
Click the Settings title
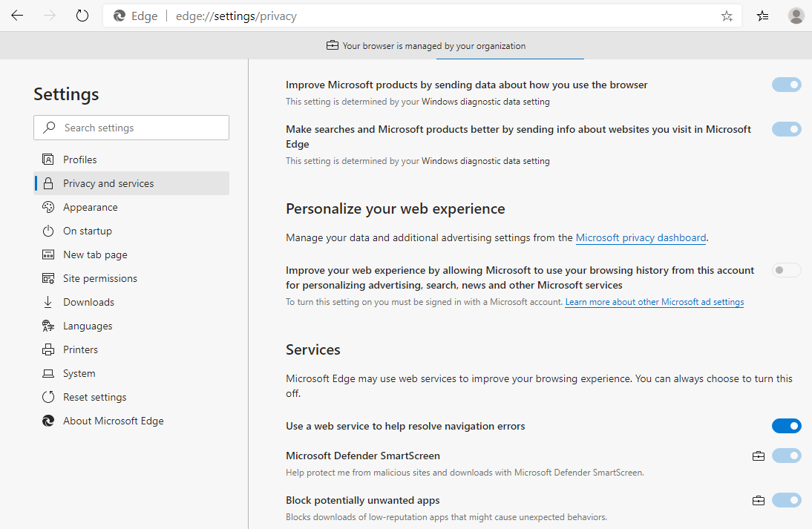tap(66, 94)
